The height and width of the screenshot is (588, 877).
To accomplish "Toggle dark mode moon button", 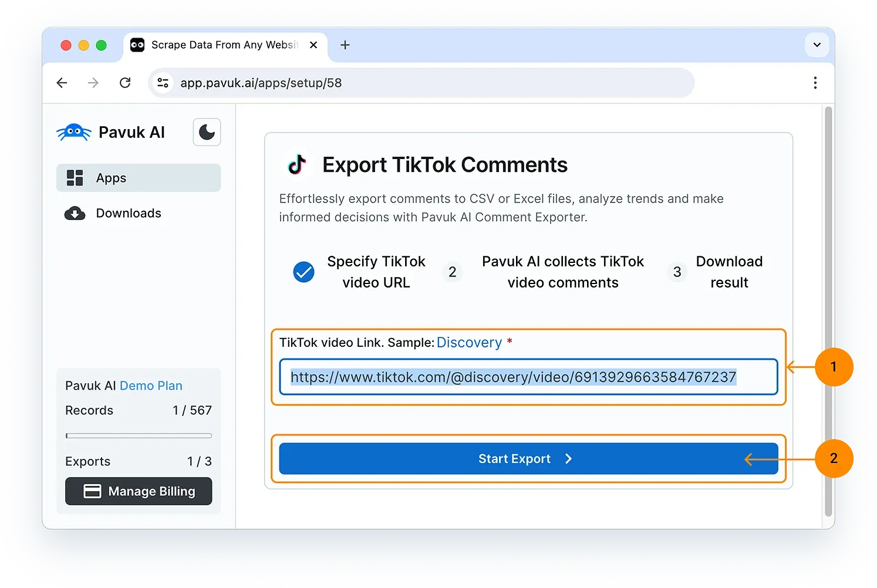I will point(207,132).
